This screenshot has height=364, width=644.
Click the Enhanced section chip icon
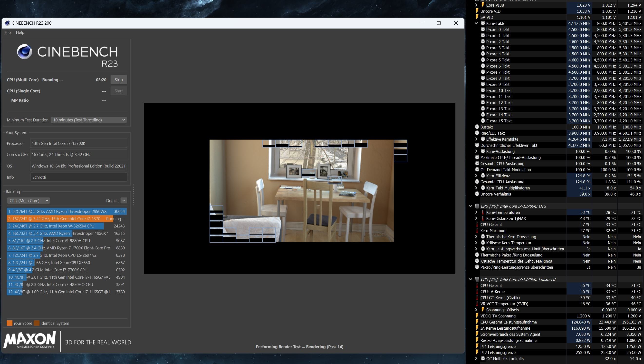tap(477, 279)
